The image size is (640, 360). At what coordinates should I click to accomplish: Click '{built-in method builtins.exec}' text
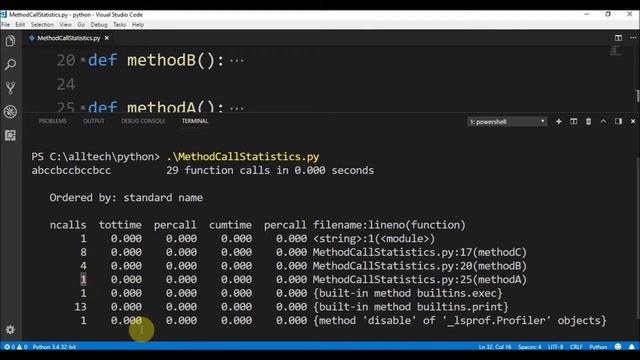tap(407, 293)
